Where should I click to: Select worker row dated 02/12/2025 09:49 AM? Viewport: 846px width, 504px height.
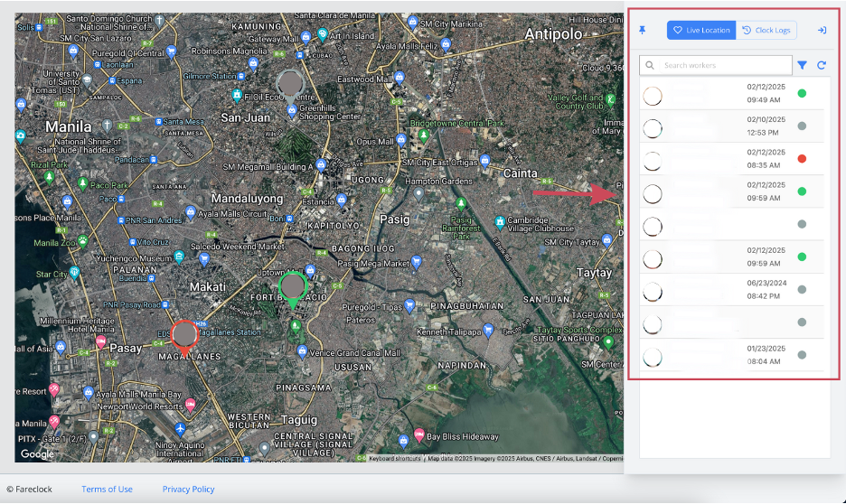(x=731, y=94)
